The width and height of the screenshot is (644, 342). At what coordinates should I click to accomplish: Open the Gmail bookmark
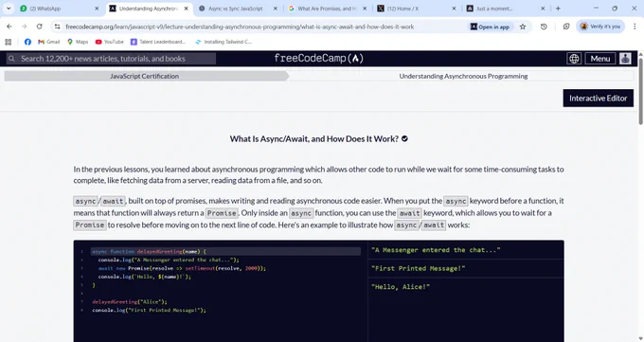pos(49,42)
